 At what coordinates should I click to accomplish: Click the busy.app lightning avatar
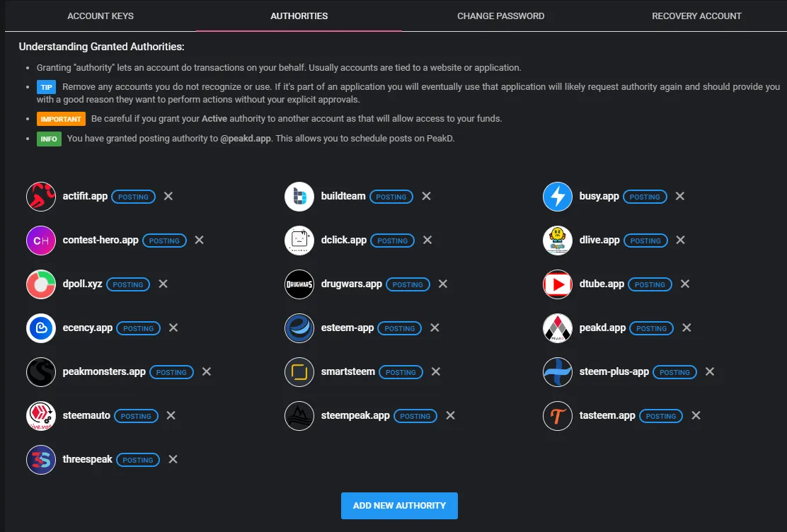(558, 196)
